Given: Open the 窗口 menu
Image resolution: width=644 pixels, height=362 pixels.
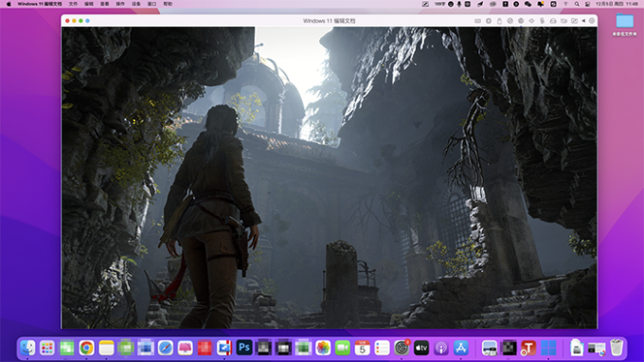Looking at the screenshot, I should point(152,4).
